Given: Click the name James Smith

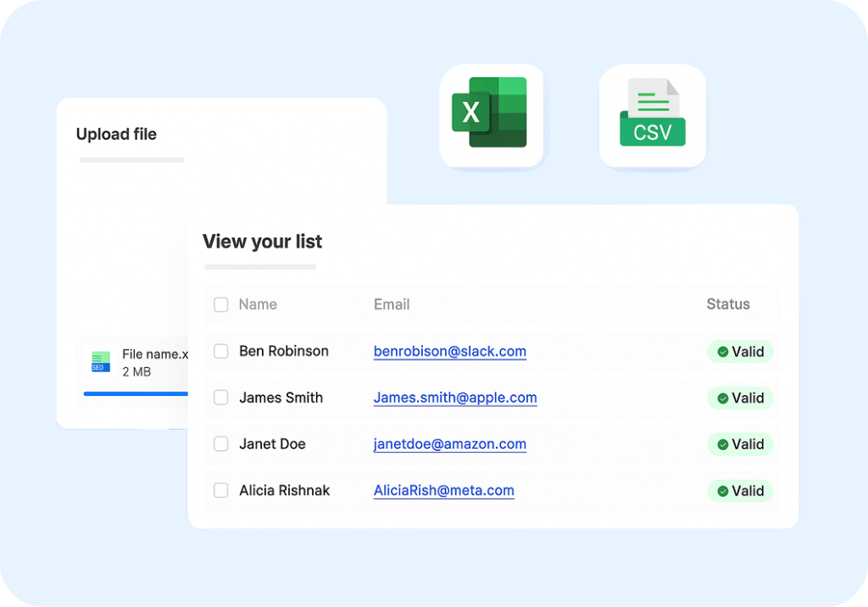Looking at the screenshot, I should point(281,398).
